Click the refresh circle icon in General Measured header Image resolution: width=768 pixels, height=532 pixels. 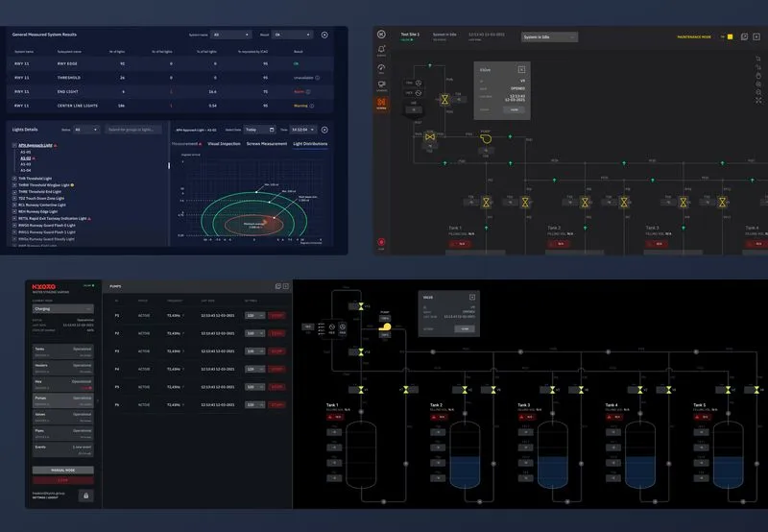tap(324, 35)
